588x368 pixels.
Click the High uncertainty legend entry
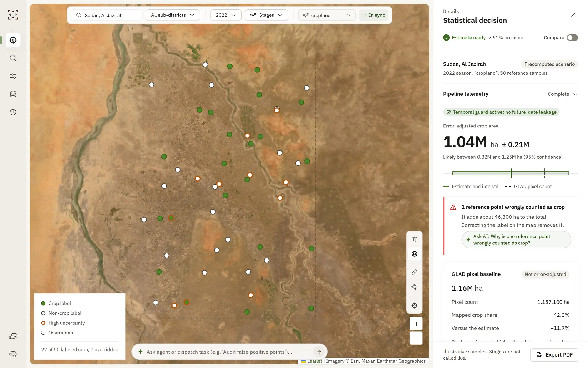(63, 323)
